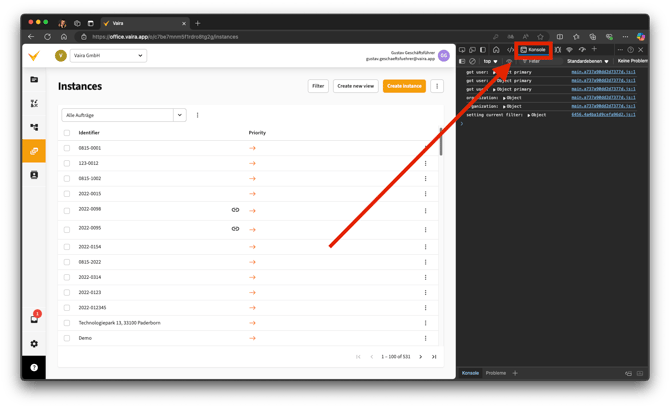
Task: Click the Create instance button
Action: pos(404,86)
